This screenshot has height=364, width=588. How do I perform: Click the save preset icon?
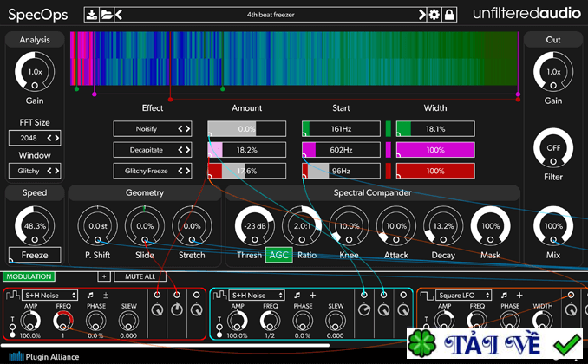[93, 14]
